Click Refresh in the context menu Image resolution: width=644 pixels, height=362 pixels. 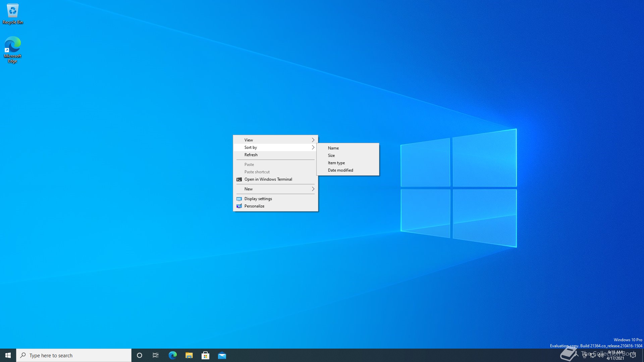251,155
